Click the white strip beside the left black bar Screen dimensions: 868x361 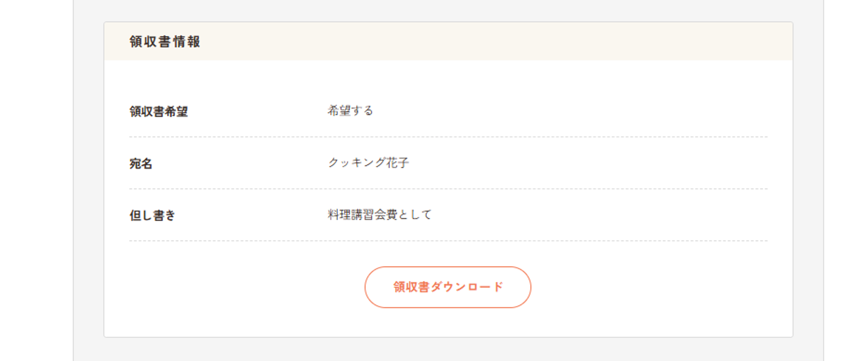click(x=57, y=181)
